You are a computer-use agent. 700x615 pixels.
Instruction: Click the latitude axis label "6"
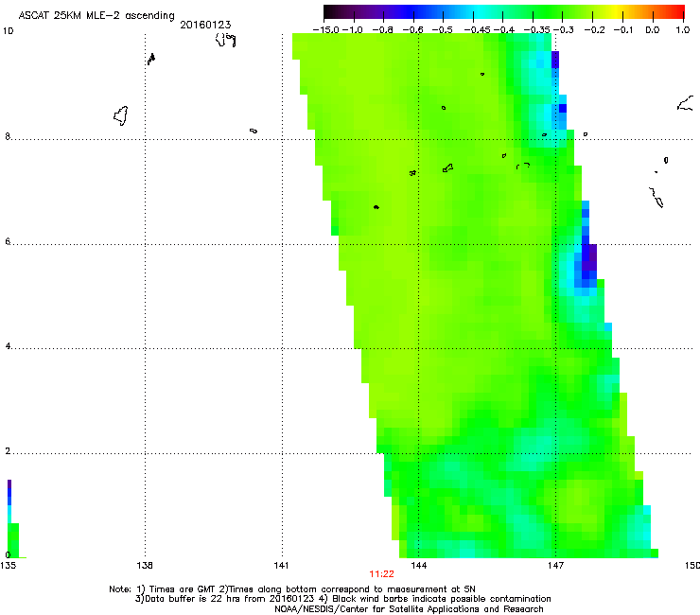click(8, 241)
